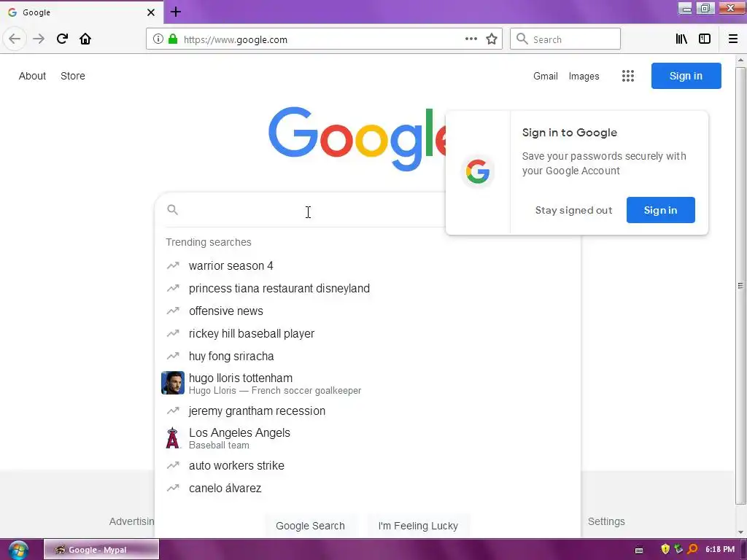Viewport: 747px width, 560px height.
Task: Open the About link
Action: (32, 76)
